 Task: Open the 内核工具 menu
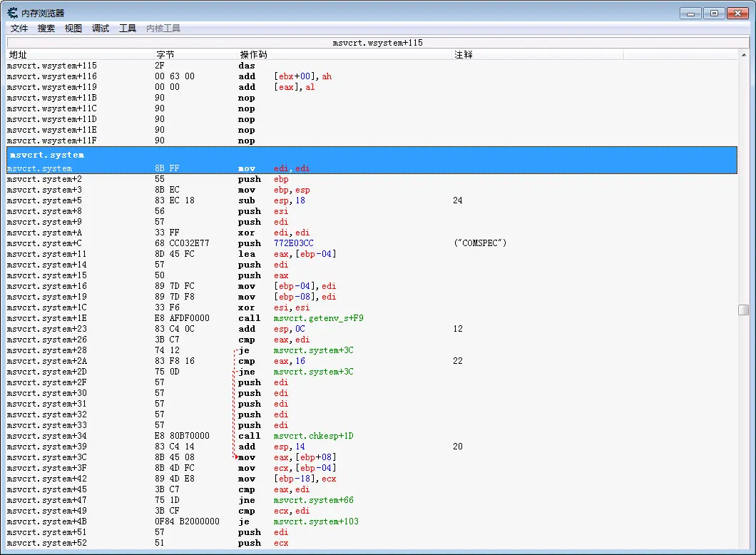163,29
